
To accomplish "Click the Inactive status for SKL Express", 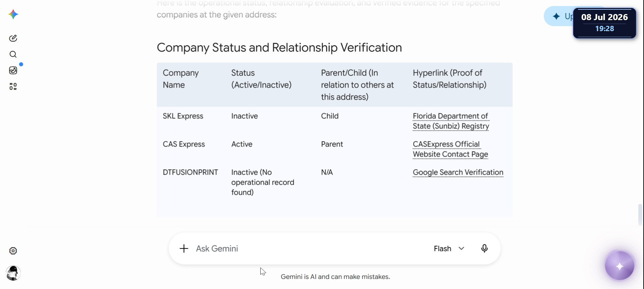I will (245, 116).
